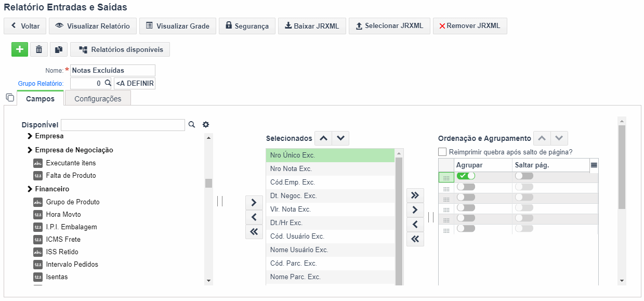644x301 pixels.
Task: Switch to the Configurações tab
Action: (98, 99)
